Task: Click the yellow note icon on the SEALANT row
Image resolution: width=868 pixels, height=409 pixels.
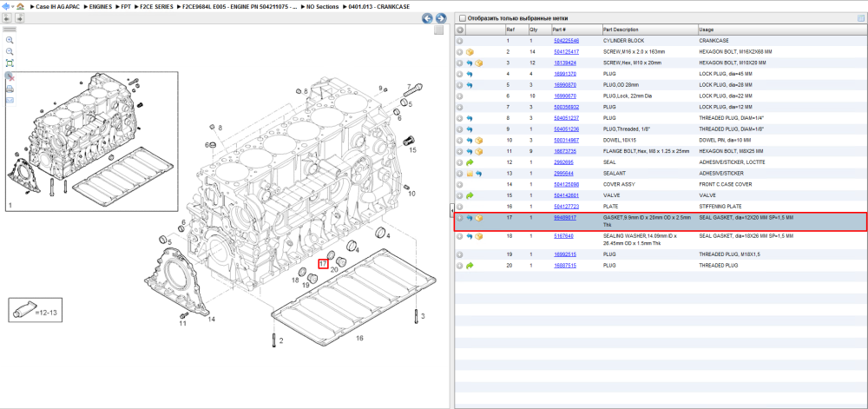Action: (x=470, y=173)
